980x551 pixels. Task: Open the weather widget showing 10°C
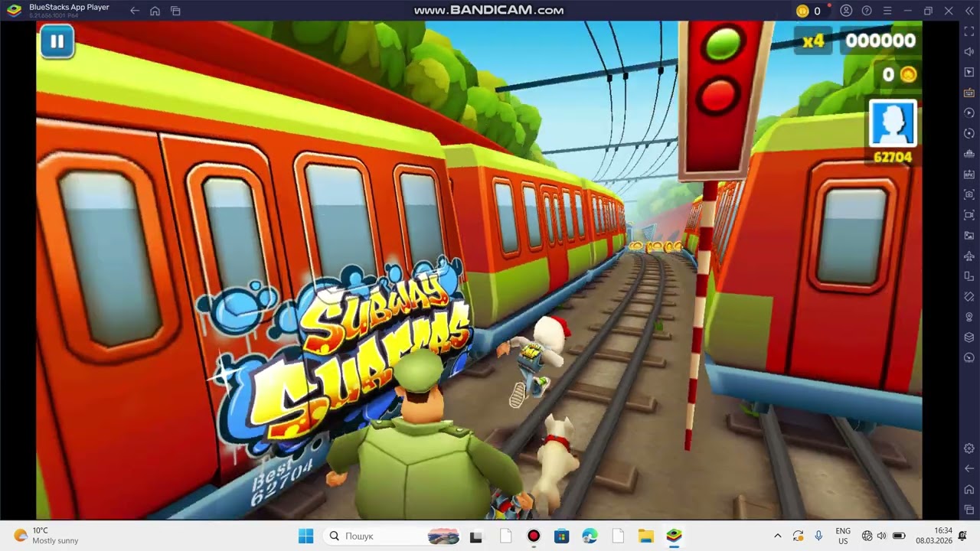tap(46, 536)
